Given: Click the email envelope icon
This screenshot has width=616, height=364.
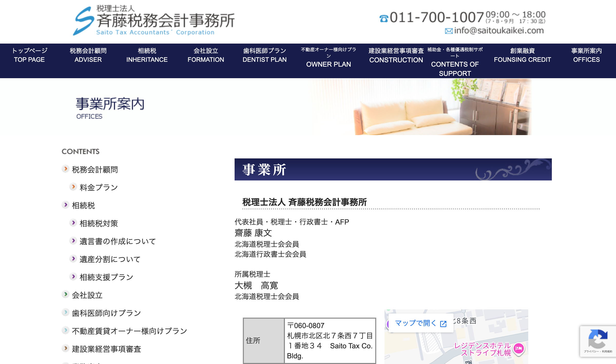Looking at the screenshot, I should pyautogui.click(x=449, y=31).
